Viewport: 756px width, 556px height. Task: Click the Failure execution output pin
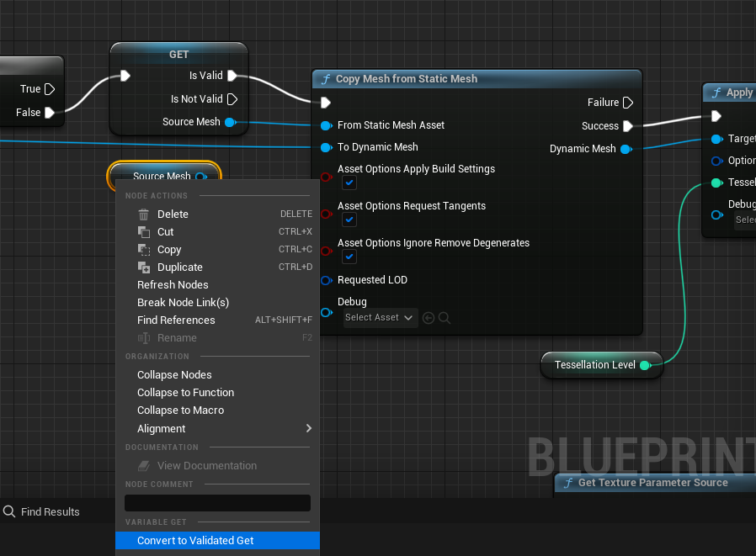point(628,103)
